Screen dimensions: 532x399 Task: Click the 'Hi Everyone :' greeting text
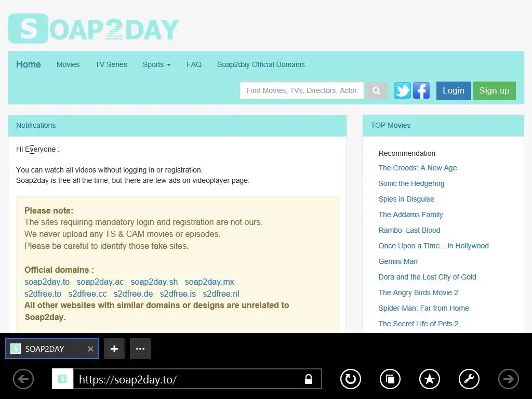[x=37, y=149]
